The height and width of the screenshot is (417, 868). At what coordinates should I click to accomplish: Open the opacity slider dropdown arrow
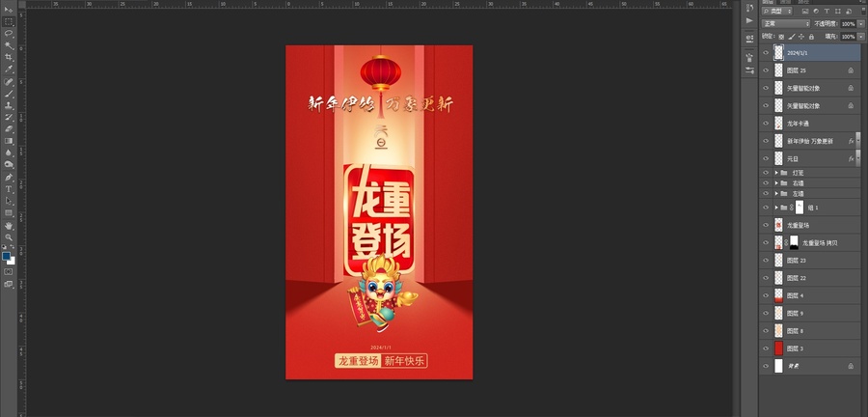point(861,24)
